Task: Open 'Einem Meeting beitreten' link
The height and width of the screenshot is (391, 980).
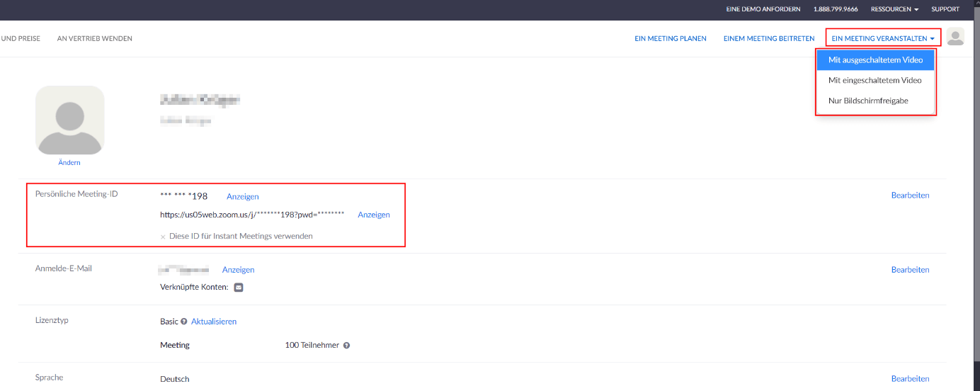Action: pyautogui.click(x=769, y=38)
